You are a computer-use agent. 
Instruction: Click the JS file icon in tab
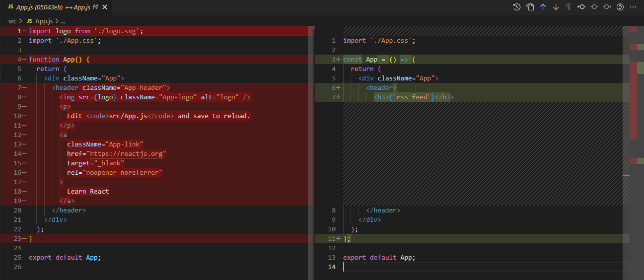click(x=10, y=7)
